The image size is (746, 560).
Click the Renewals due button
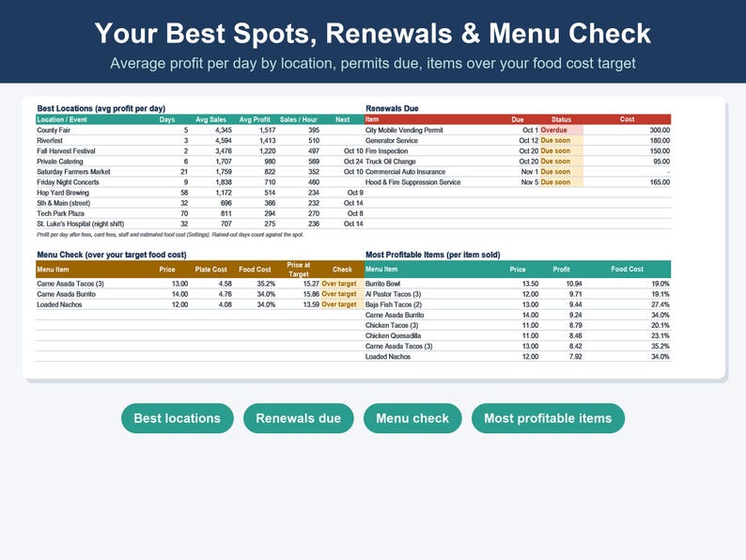pos(298,418)
